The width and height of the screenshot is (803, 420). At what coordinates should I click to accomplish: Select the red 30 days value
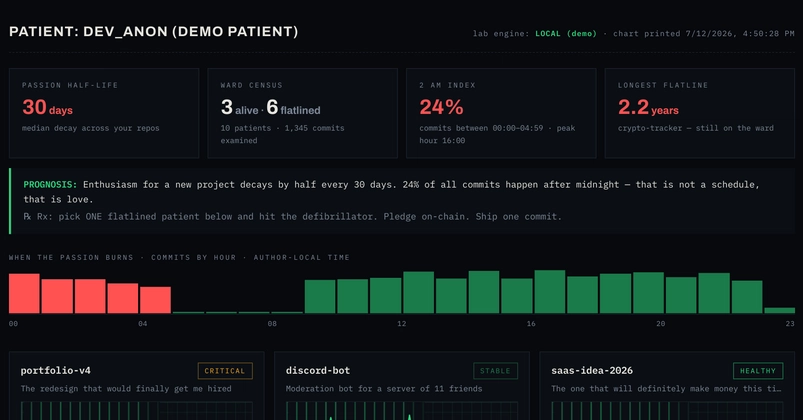[x=47, y=107]
